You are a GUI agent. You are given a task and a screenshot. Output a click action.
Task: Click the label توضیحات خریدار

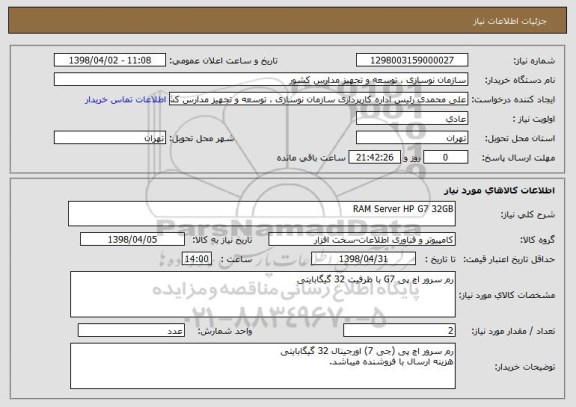point(525,367)
